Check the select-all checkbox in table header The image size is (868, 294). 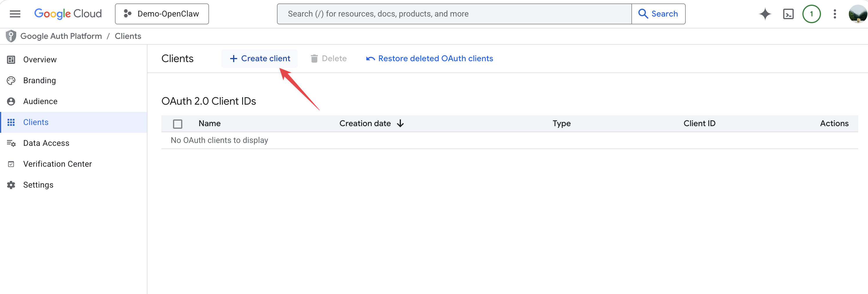click(x=178, y=124)
